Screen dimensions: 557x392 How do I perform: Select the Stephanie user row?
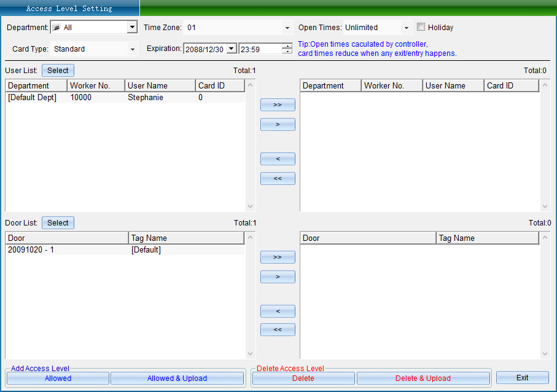(145, 98)
